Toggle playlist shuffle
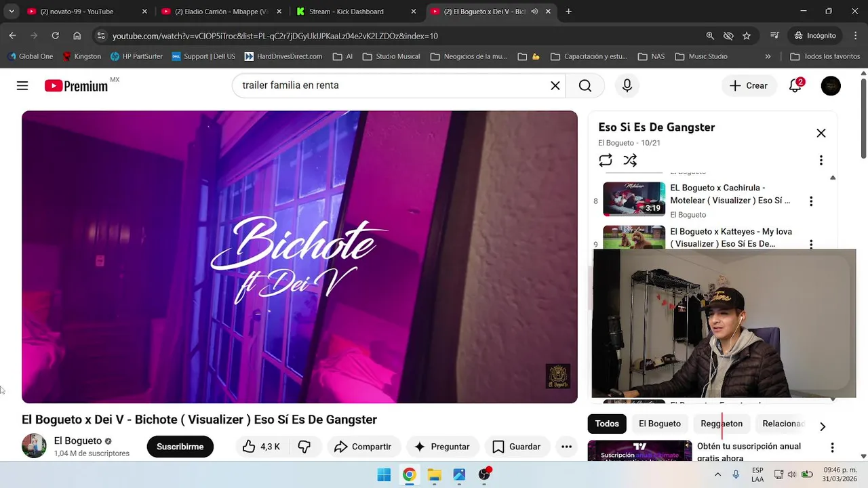This screenshot has width=868, height=488. tap(630, 160)
